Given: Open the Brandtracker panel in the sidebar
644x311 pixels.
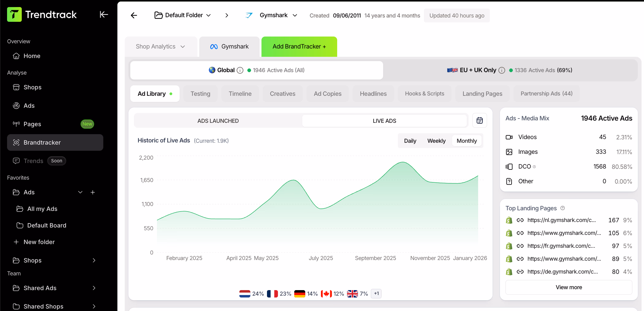Looking at the screenshot, I should 42,142.
